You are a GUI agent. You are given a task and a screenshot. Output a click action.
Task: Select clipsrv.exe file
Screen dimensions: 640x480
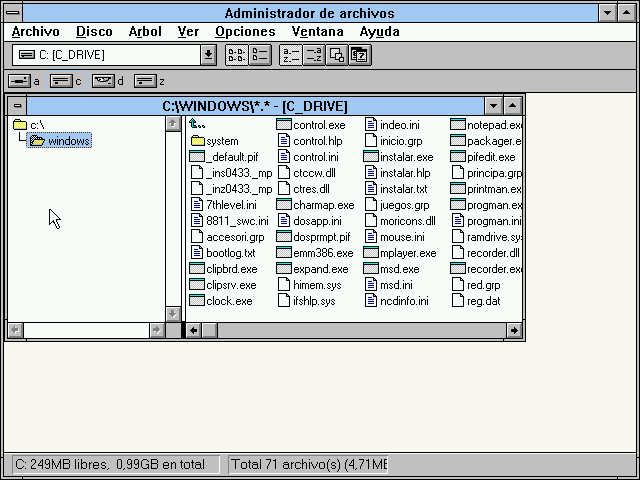click(223, 285)
